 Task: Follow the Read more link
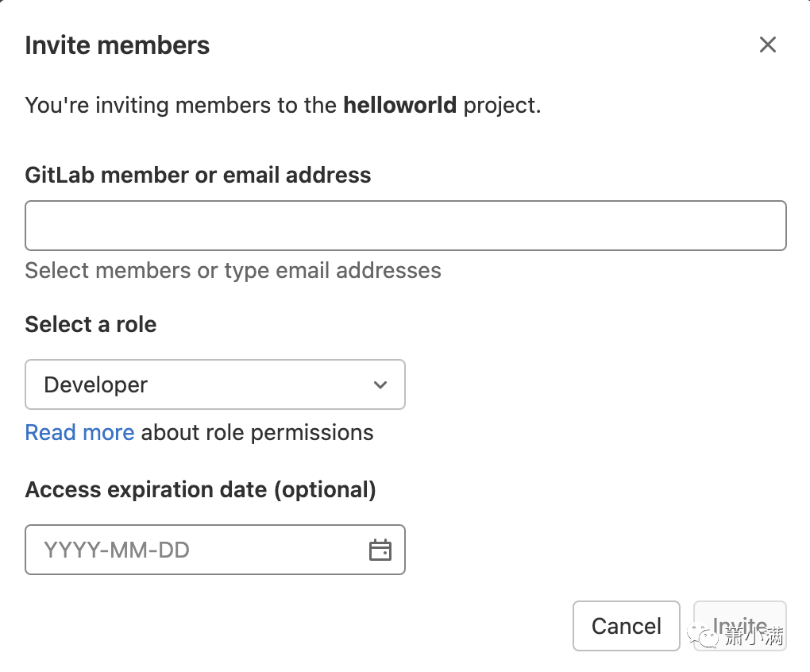click(x=79, y=433)
